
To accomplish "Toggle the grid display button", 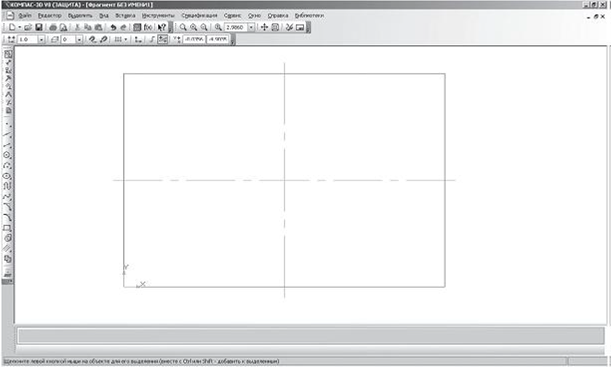I will pos(118,39).
